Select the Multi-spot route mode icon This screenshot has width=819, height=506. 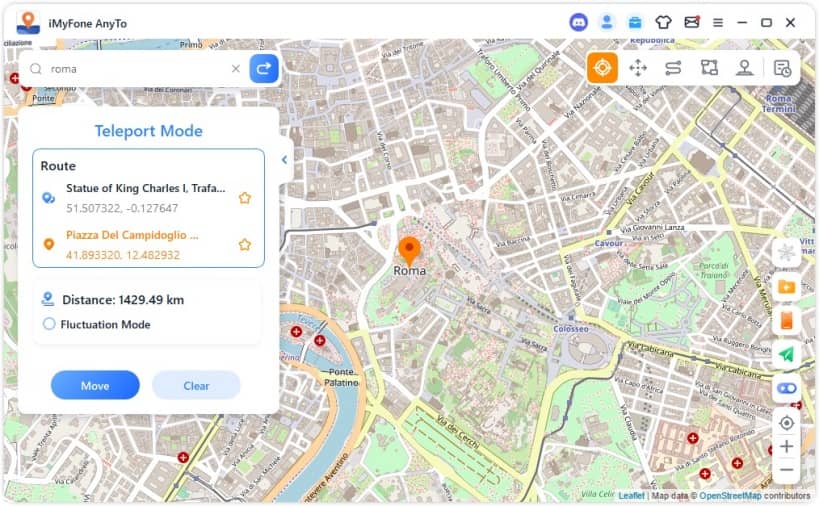pyautogui.click(x=709, y=68)
